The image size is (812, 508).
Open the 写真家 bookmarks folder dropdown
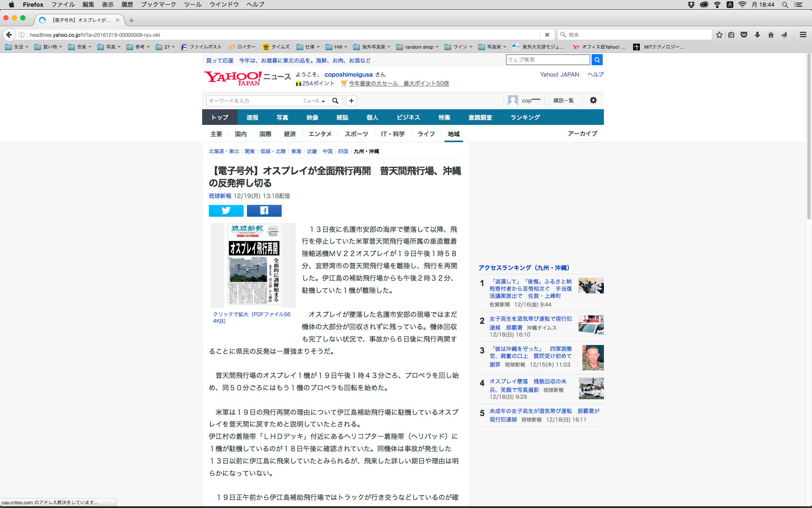pos(493,47)
